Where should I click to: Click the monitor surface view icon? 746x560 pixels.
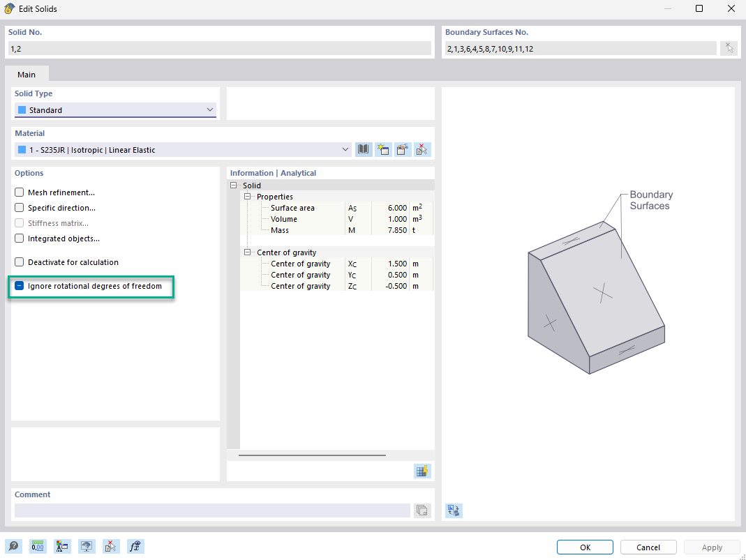click(x=86, y=546)
